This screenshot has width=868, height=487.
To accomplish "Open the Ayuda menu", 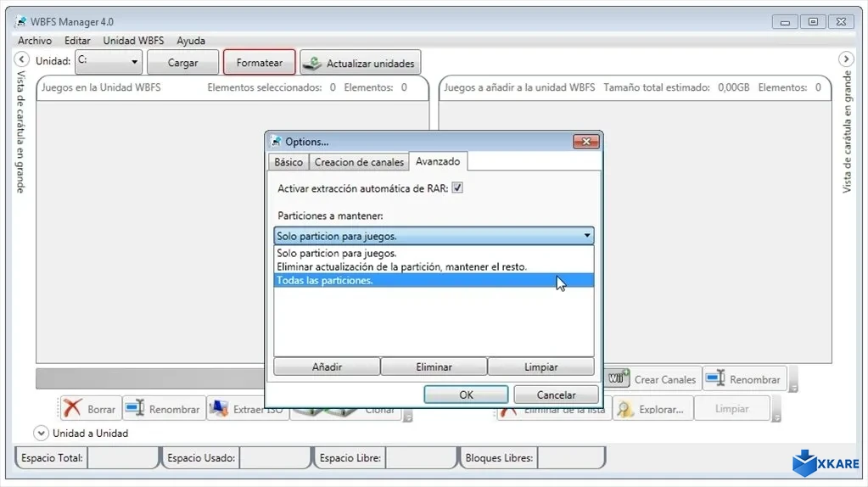I will point(191,41).
